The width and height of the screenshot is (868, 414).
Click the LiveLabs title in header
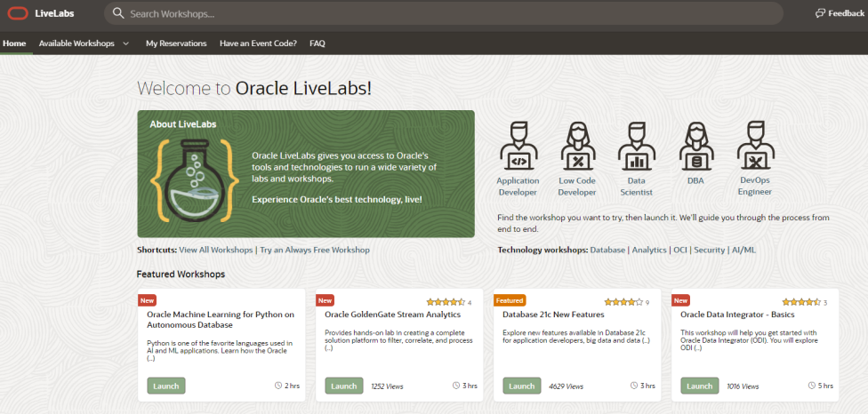click(x=54, y=14)
